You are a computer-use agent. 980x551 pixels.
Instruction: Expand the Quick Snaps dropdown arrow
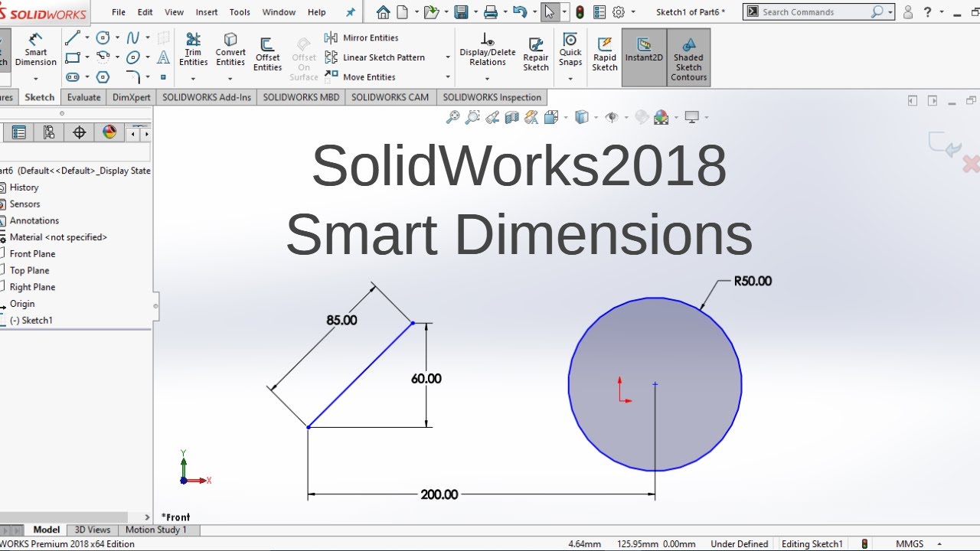570,79
